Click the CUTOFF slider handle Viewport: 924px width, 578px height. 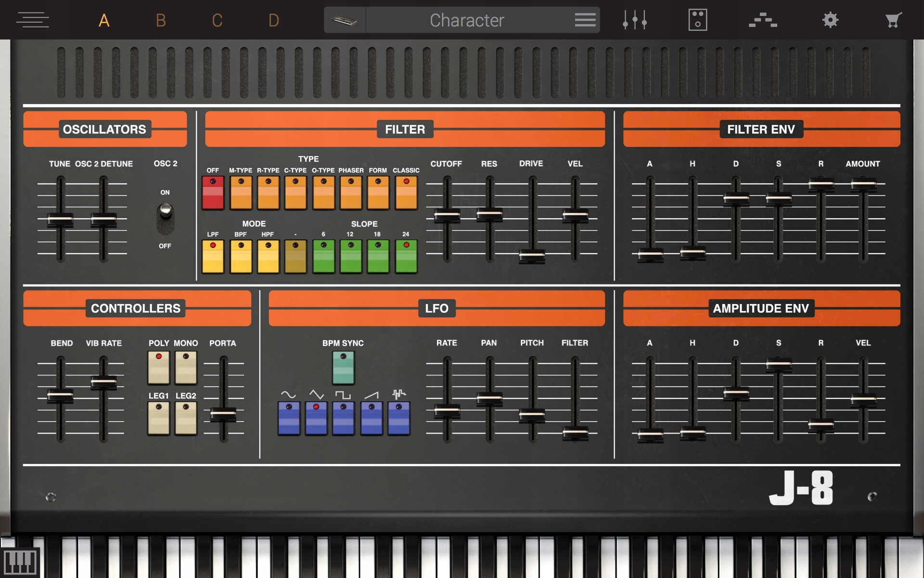[447, 215]
